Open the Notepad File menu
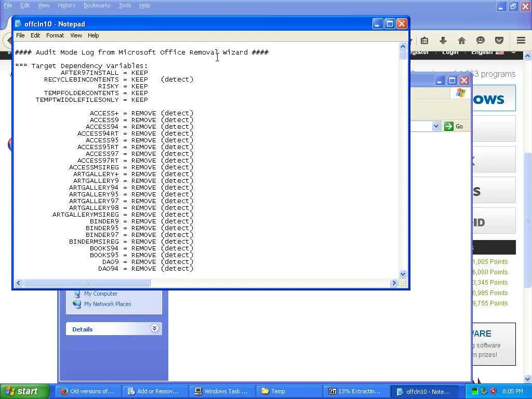 point(20,35)
